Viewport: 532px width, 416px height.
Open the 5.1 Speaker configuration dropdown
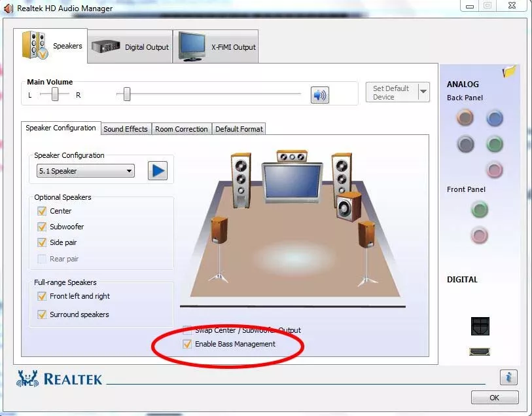click(85, 171)
